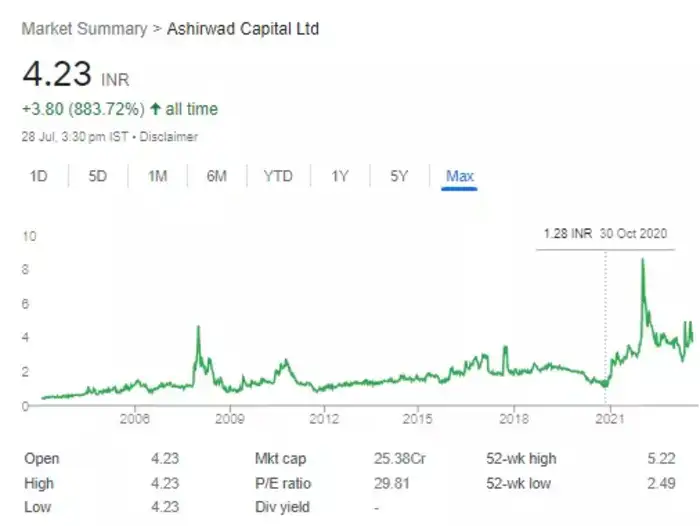Click the Market Summary breadcrumb
Screen dimensions: 700x526
[83, 28]
